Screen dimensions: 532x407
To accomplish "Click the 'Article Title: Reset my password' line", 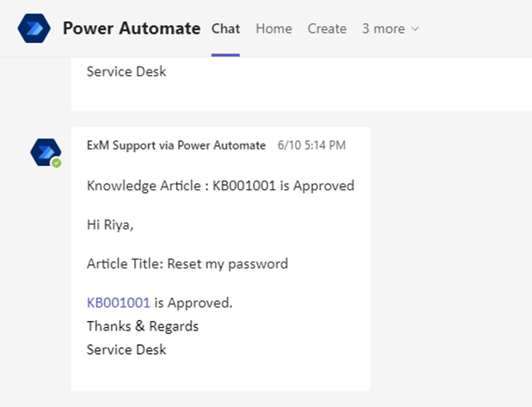I will [x=187, y=264].
